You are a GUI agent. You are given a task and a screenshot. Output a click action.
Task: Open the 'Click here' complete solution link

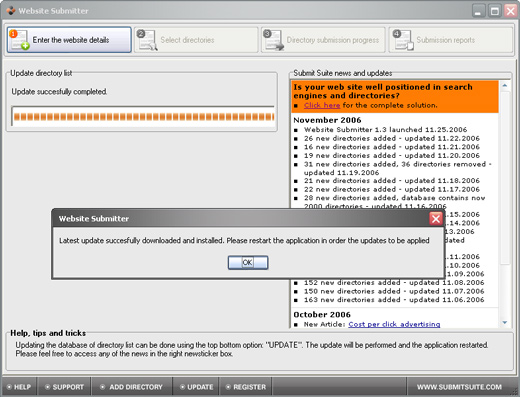[x=322, y=105]
